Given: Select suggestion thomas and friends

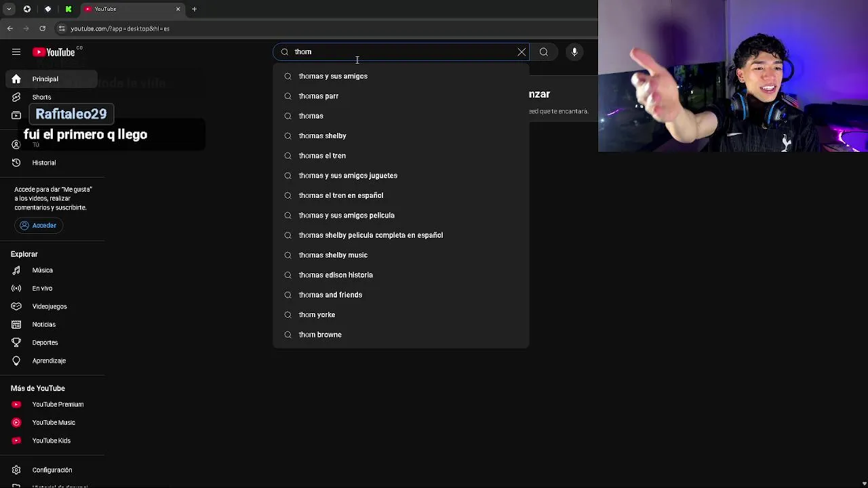Looking at the screenshot, I should 401,295.
